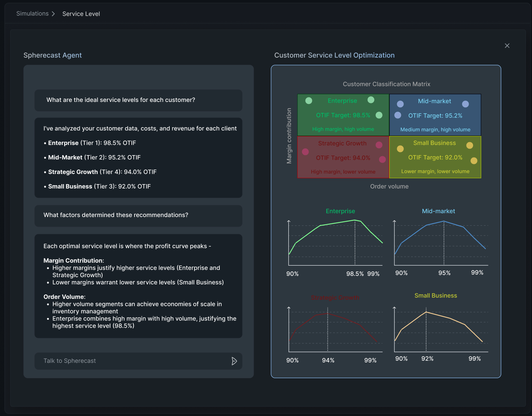Go back to the Simulations breadcrumb
532x416 pixels.
coord(32,14)
